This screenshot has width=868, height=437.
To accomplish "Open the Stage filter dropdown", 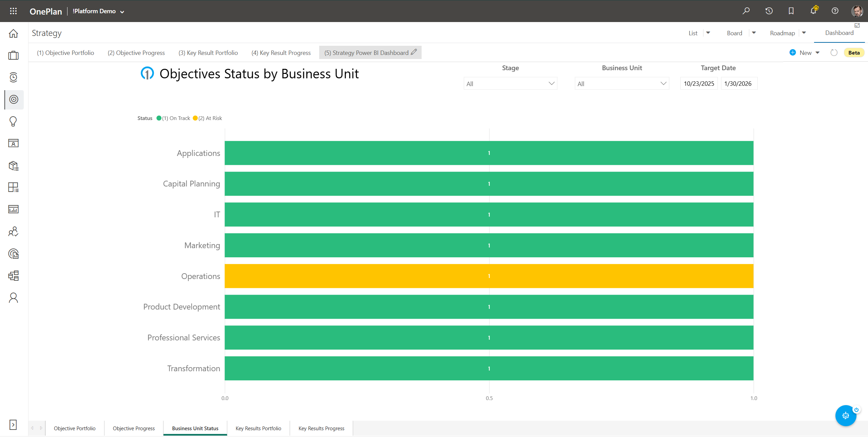I will tap(510, 83).
